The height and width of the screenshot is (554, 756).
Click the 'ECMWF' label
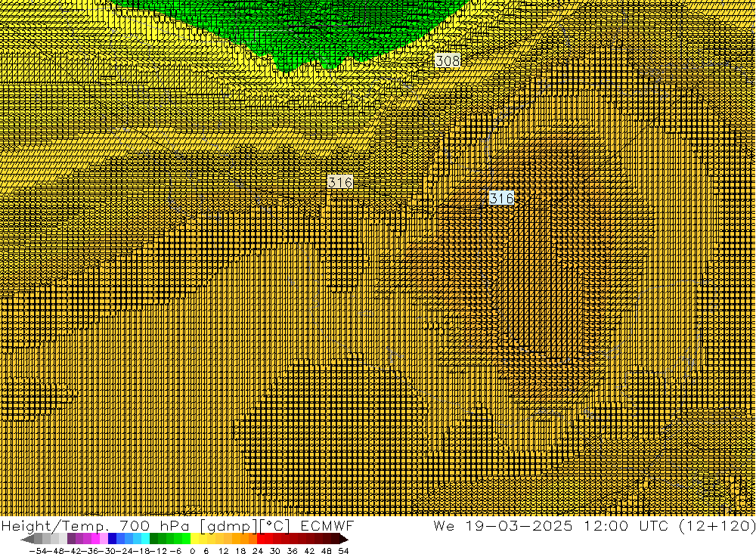tap(327, 525)
